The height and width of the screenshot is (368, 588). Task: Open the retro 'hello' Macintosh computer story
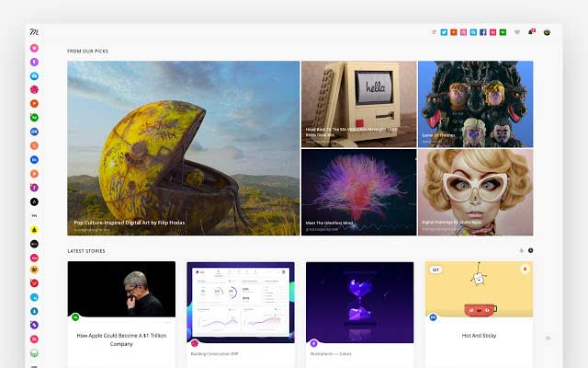pyautogui.click(x=358, y=103)
